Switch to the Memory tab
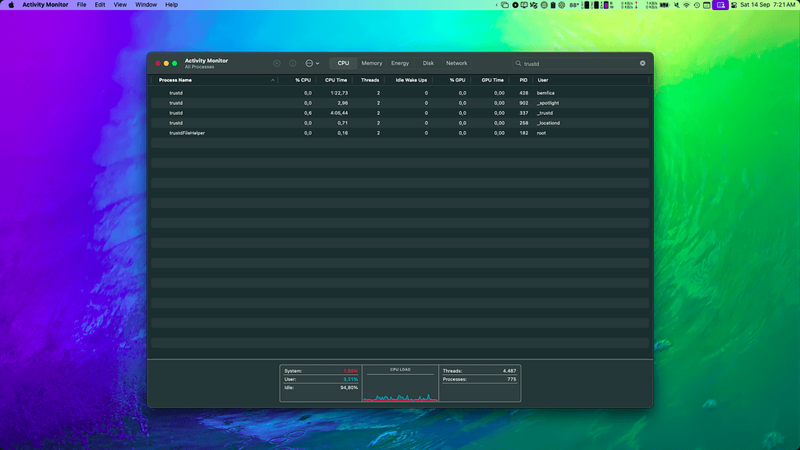This screenshot has height=450, width=800. pyautogui.click(x=371, y=63)
